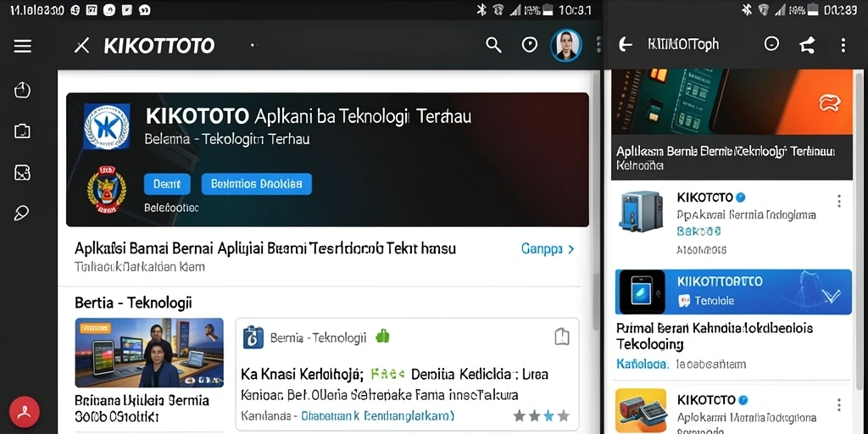This screenshot has height=434, width=868.
Task: Open the Bertia - Teknologi video thumbnail
Action: [149, 353]
